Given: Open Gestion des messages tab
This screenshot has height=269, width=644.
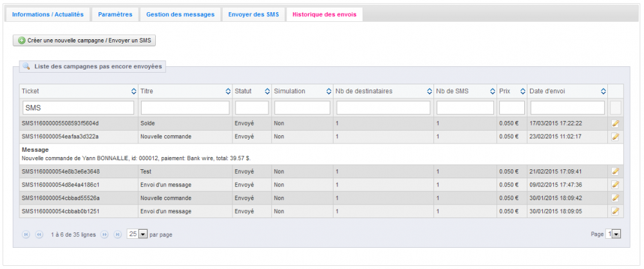Looking at the screenshot, I should (x=180, y=14).
